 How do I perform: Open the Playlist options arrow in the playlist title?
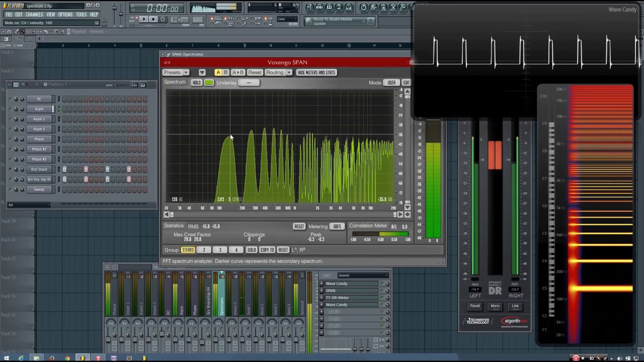(68, 31)
